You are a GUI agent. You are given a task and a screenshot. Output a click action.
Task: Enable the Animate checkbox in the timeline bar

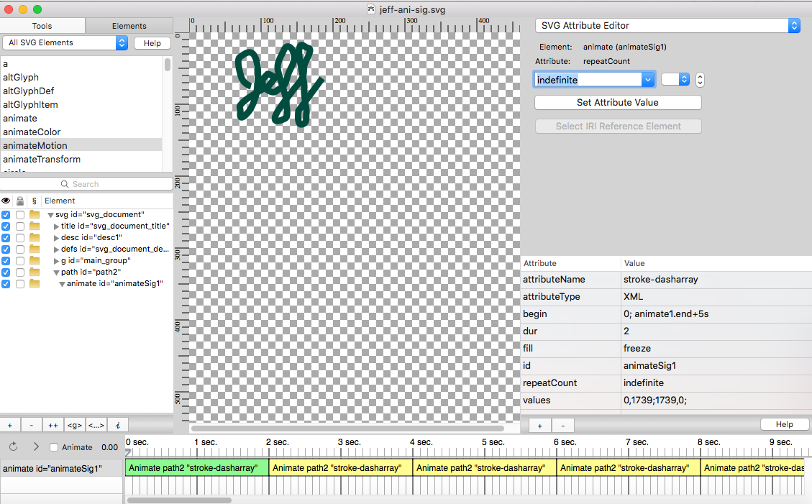tap(53, 446)
